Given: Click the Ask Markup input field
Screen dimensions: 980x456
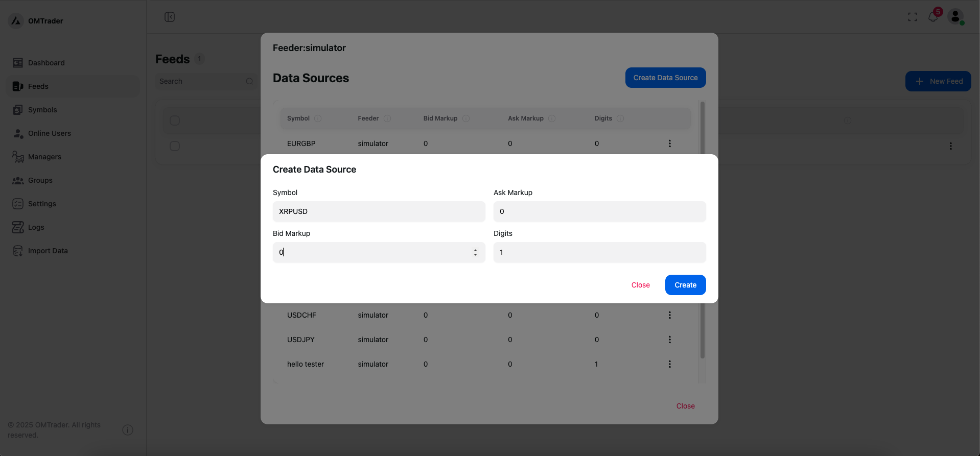Looking at the screenshot, I should 600,211.
